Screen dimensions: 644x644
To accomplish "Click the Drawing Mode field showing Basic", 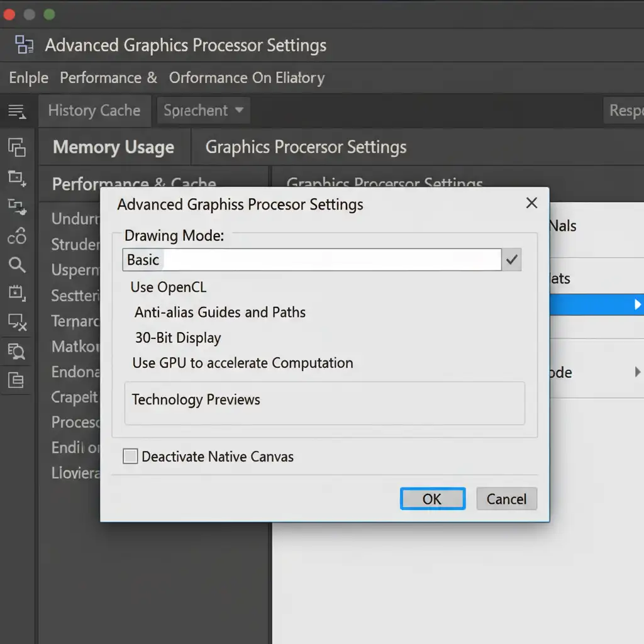I will [x=311, y=260].
